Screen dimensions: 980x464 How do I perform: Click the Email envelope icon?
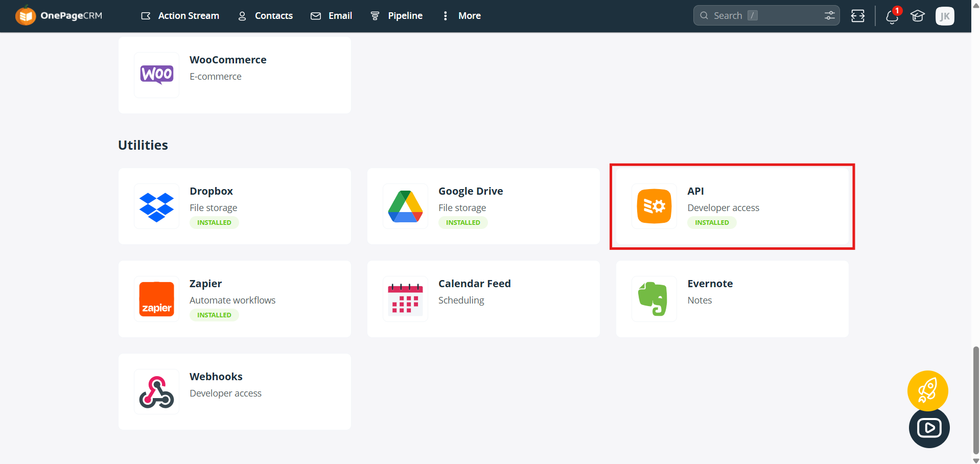point(316,16)
